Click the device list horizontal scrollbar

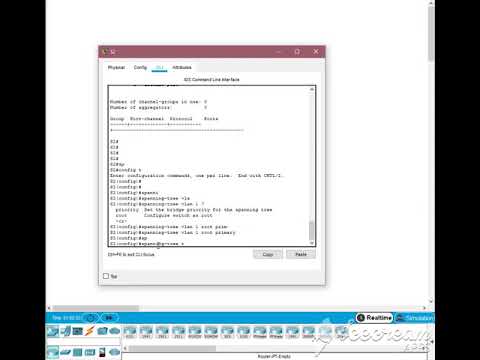[x=172, y=348]
